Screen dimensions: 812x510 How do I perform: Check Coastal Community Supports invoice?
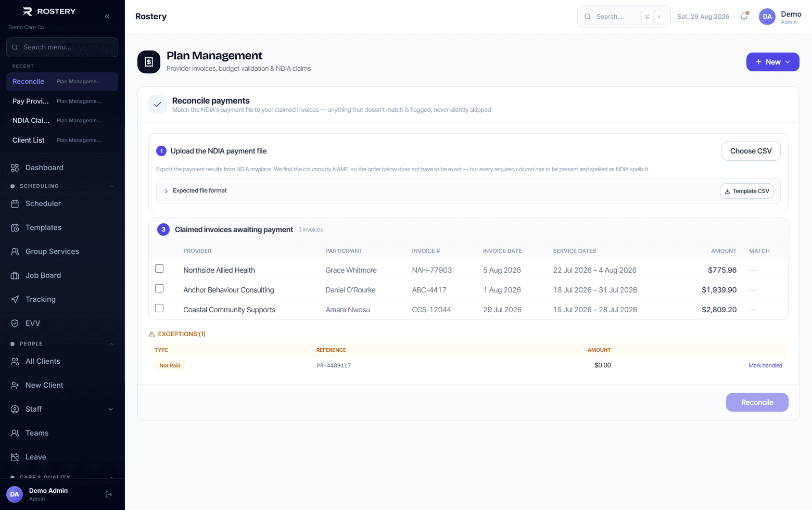click(159, 308)
